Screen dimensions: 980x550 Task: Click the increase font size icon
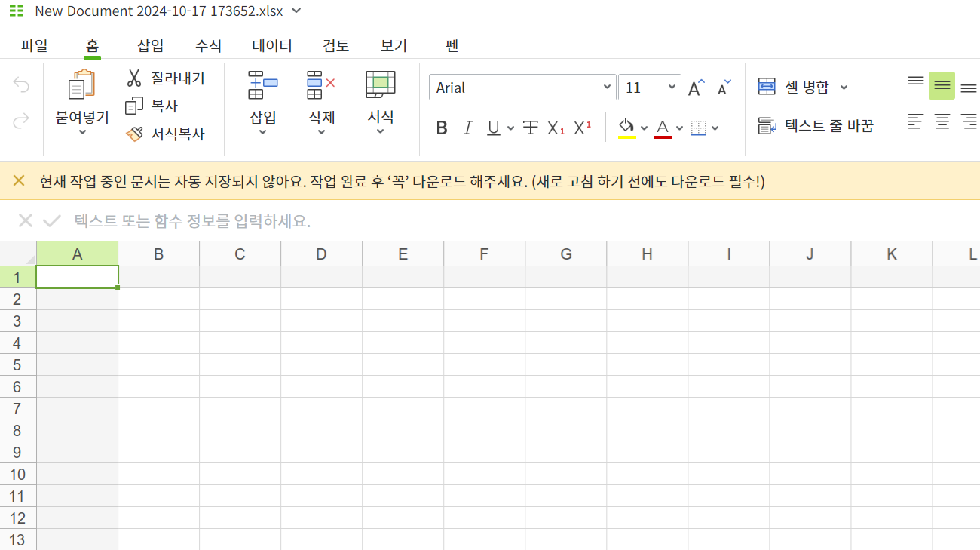coord(694,87)
